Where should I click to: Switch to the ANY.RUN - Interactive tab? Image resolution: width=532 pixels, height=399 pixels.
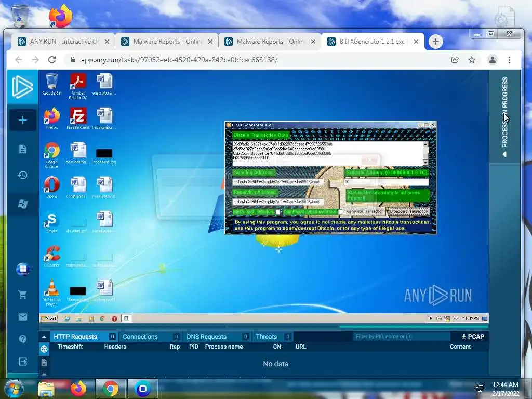[x=64, y=42]
